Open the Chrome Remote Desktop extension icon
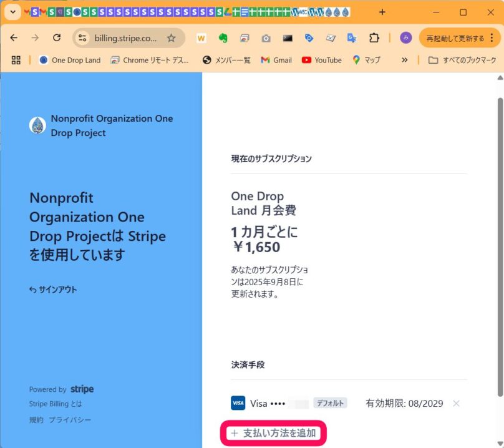 click(245, 38)
